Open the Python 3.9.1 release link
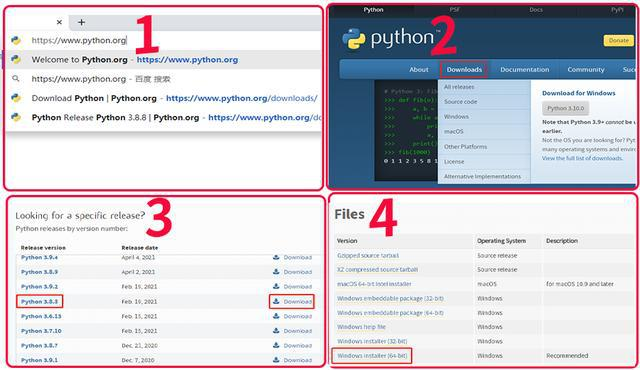Viewport: 640px width, 370px height. [39, 361]
